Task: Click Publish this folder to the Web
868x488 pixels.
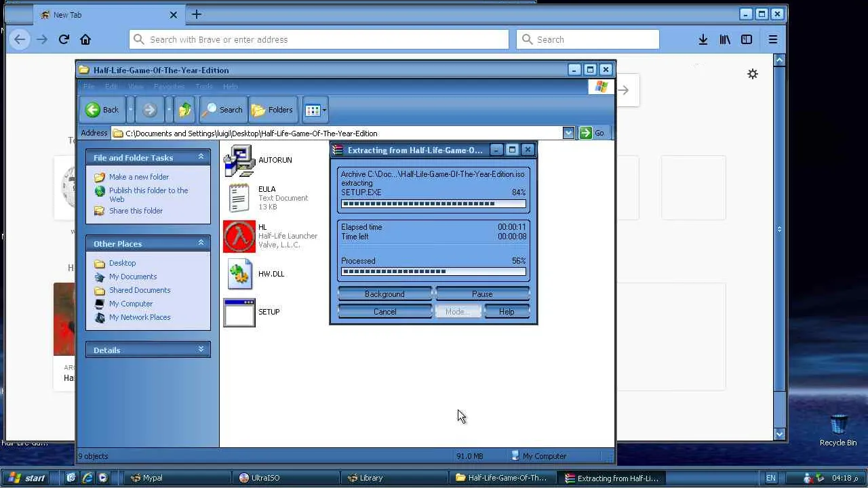Action: 149,195
